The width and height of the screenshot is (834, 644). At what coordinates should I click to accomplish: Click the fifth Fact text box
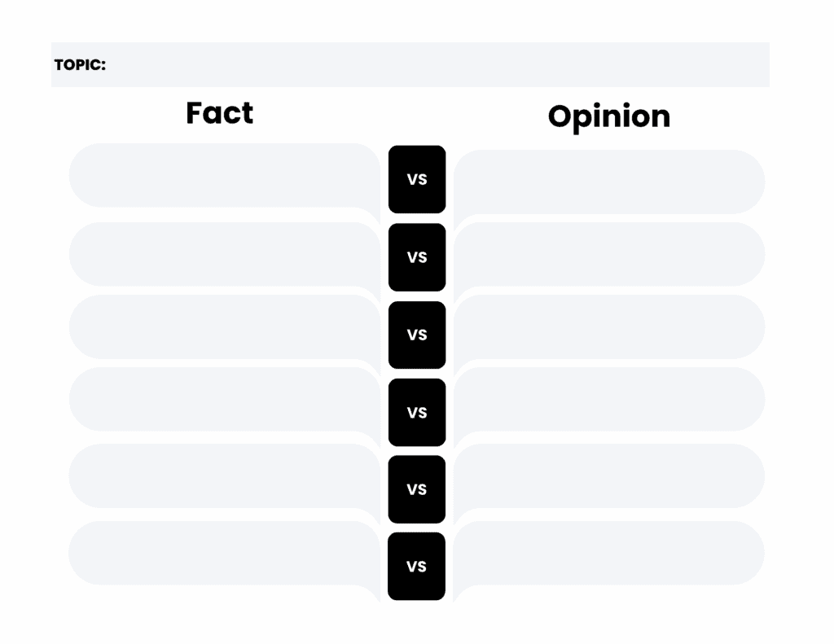(224, 476)
